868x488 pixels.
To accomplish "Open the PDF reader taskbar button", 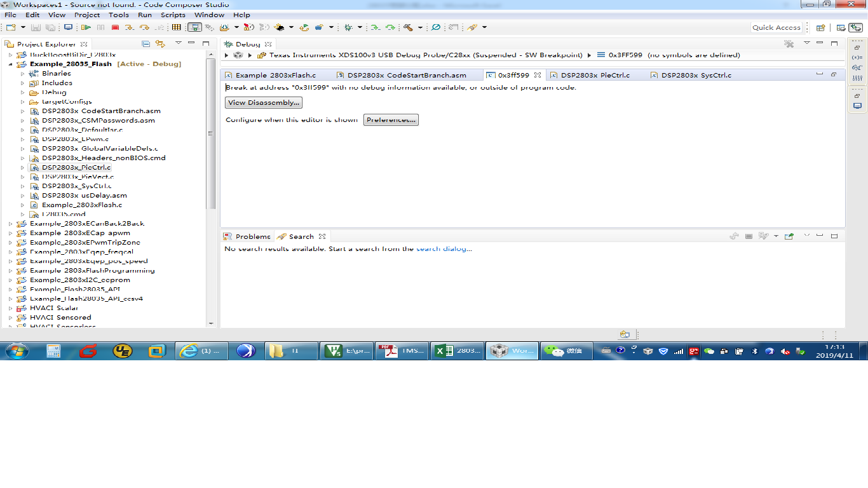I will 402,351.
